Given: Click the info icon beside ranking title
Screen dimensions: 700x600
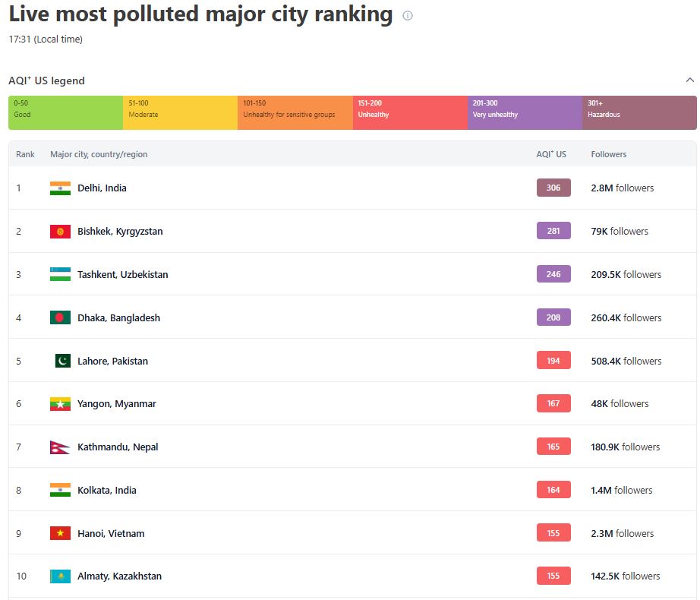Looking at the screenshot, I should (x=408, y=16).
